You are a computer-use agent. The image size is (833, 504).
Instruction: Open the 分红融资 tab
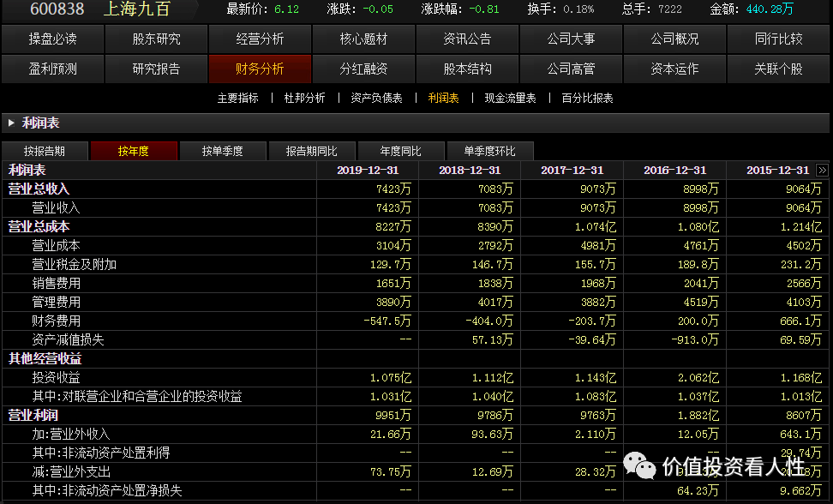(x=363, y=69)
